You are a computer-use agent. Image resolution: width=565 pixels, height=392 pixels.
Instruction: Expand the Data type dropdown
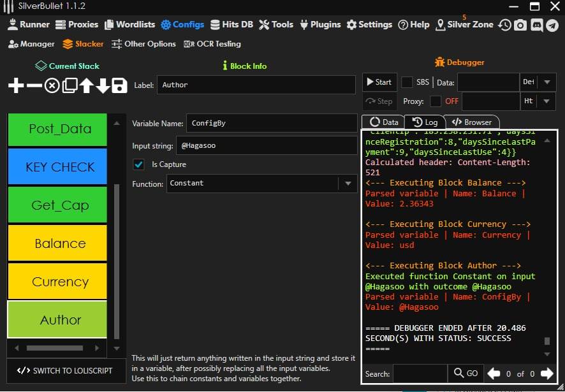coord(547,82)
